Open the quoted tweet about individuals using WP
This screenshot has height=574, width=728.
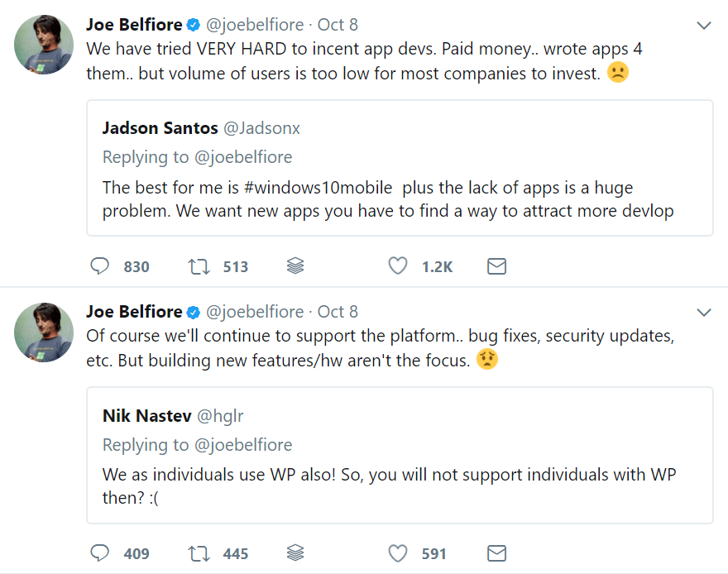point(400,455)
